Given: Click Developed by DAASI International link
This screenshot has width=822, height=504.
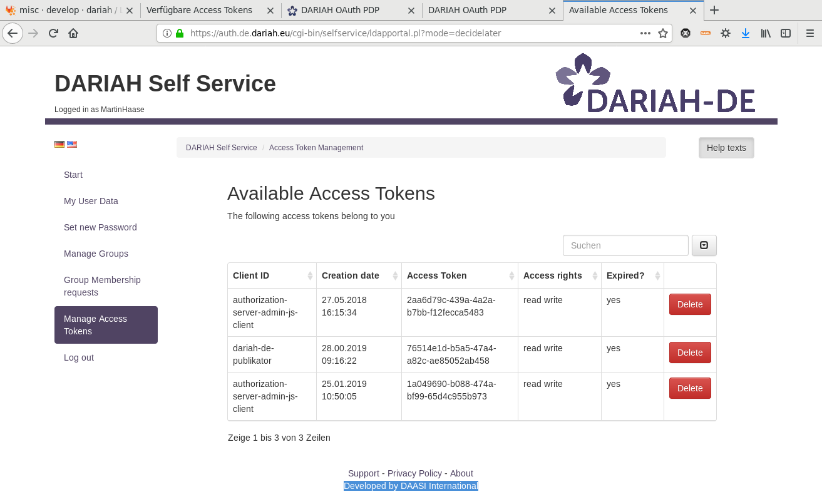Looking at the screenshot, I should point(411,486).
